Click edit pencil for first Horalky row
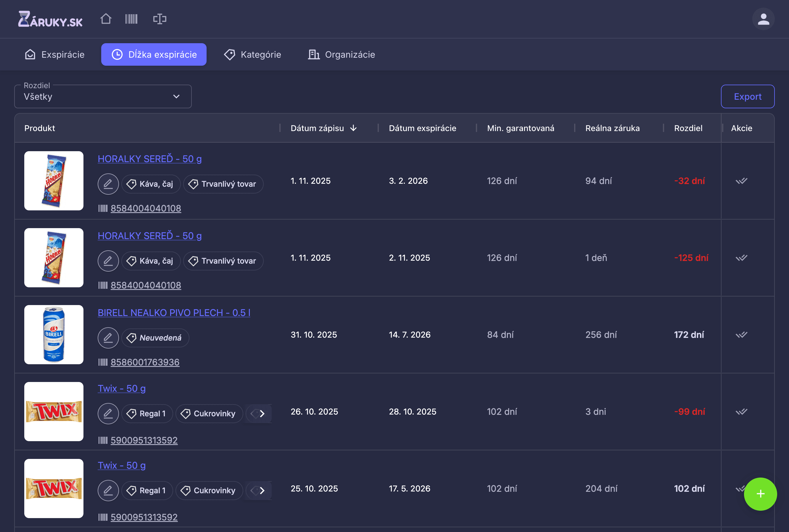 pos(108,184)
